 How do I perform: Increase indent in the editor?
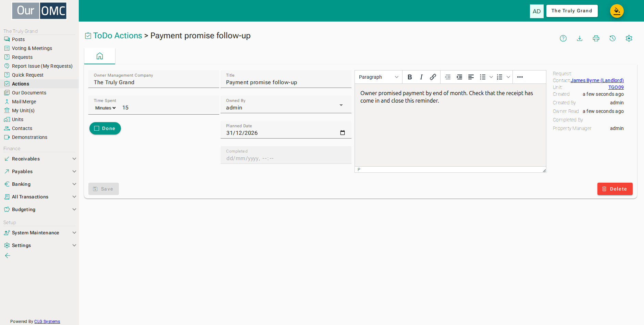click(x=459, y=77)
